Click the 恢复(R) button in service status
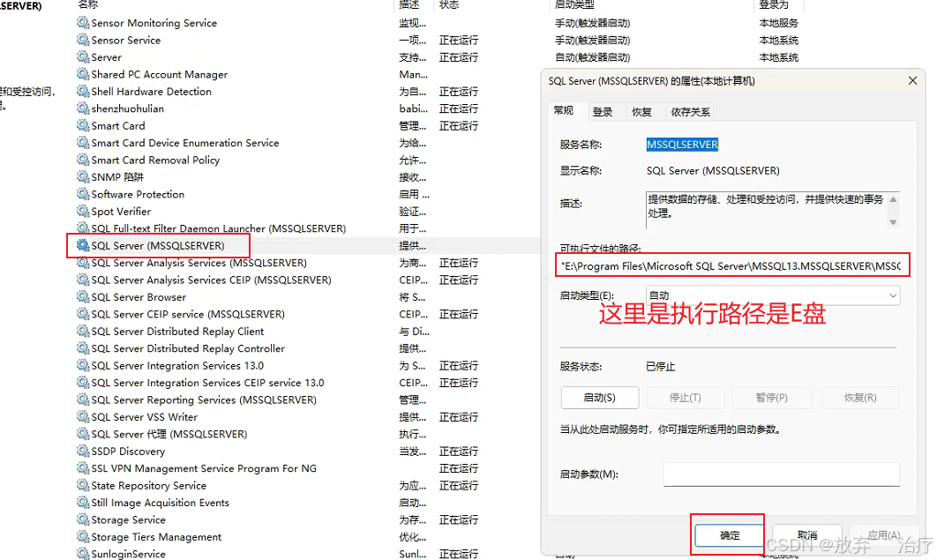This screenshot has width=937, height=560. coord(860,398)
